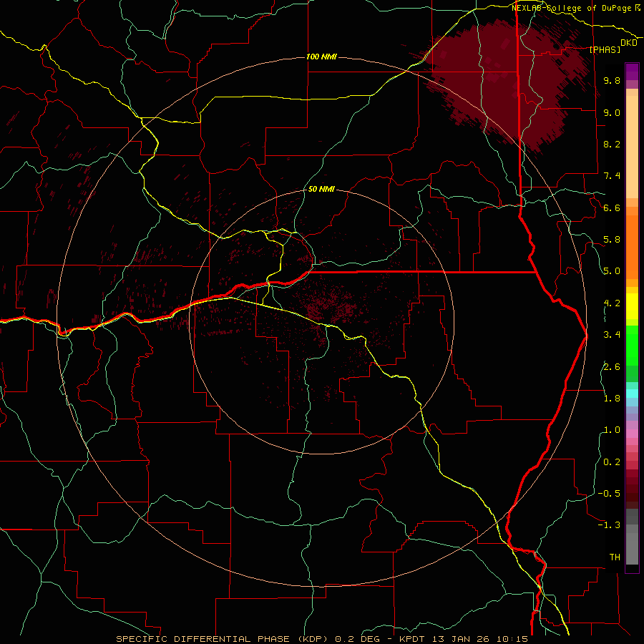The width and height of the screenshot is (644, 644).
Task: Click the '[PHAS]' units label
Action: click(605, 49)
